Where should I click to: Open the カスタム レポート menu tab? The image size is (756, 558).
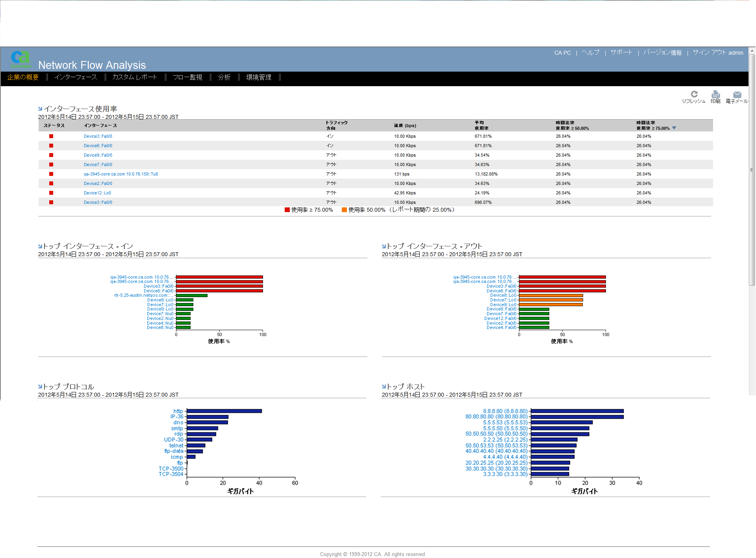pyautogui.click(x=135, y=77)
